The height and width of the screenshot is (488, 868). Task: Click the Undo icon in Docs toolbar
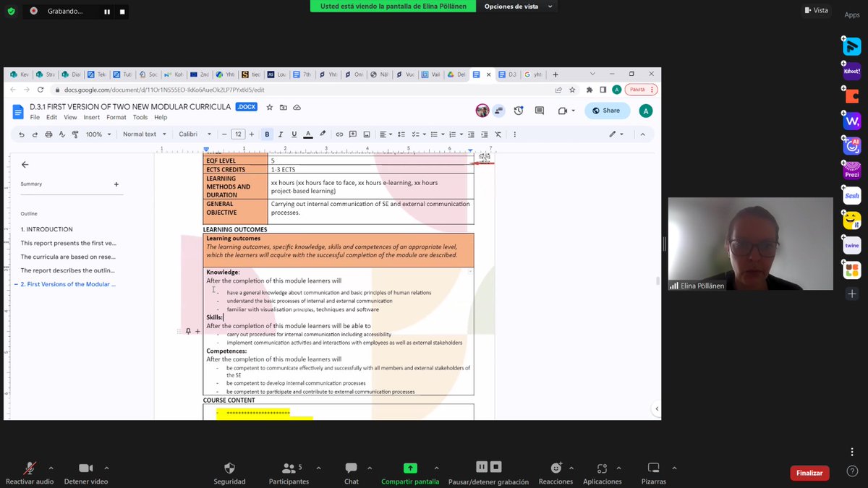tap(22, 134)
